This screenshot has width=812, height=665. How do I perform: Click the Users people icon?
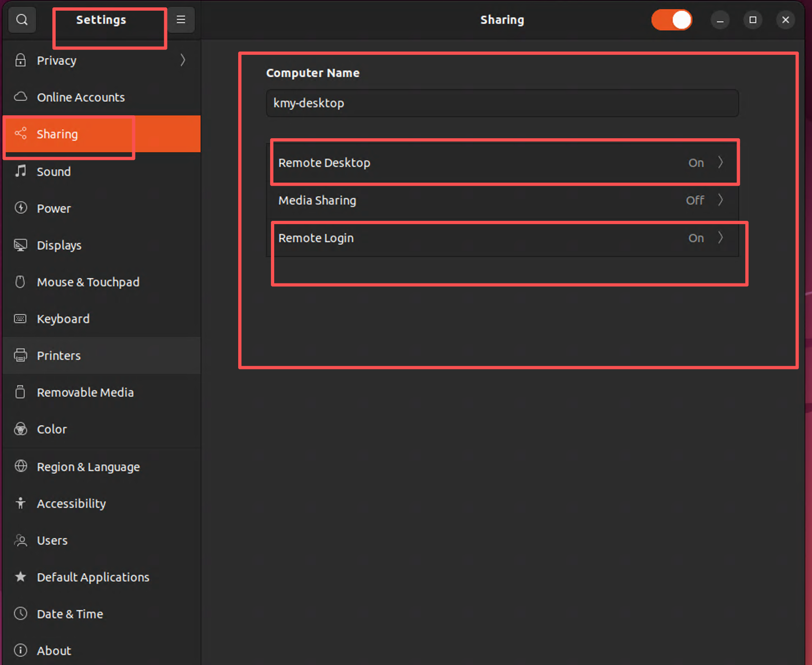click(20, 540)
